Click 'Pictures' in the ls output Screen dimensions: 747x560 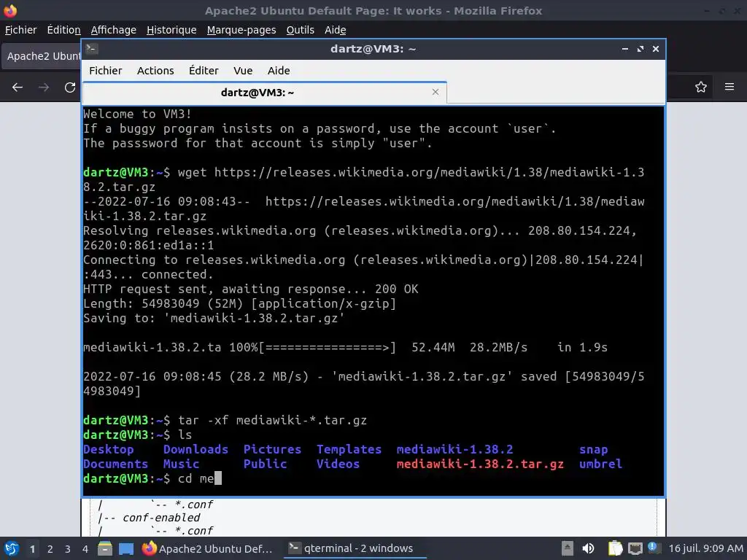(x=272, y=449)
